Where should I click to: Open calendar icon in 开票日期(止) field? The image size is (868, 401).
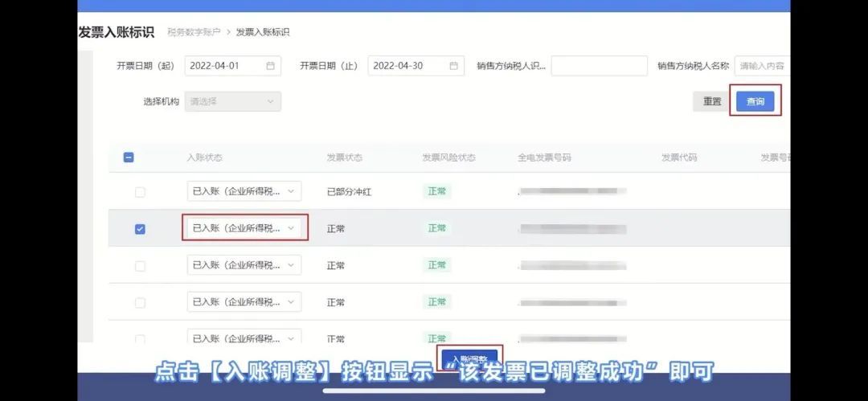click(x=453, y=66)
